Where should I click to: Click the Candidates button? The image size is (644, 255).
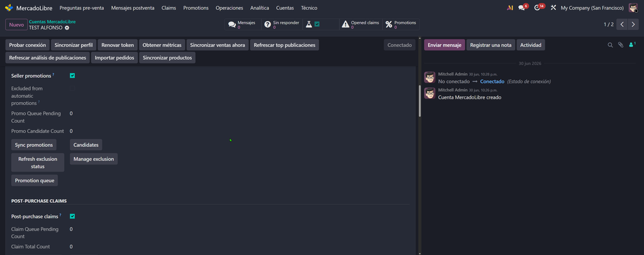click(86, 144)
